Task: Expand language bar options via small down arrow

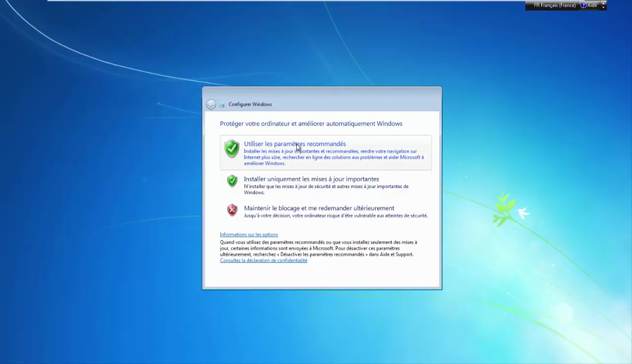Action: tap(603, 8)
